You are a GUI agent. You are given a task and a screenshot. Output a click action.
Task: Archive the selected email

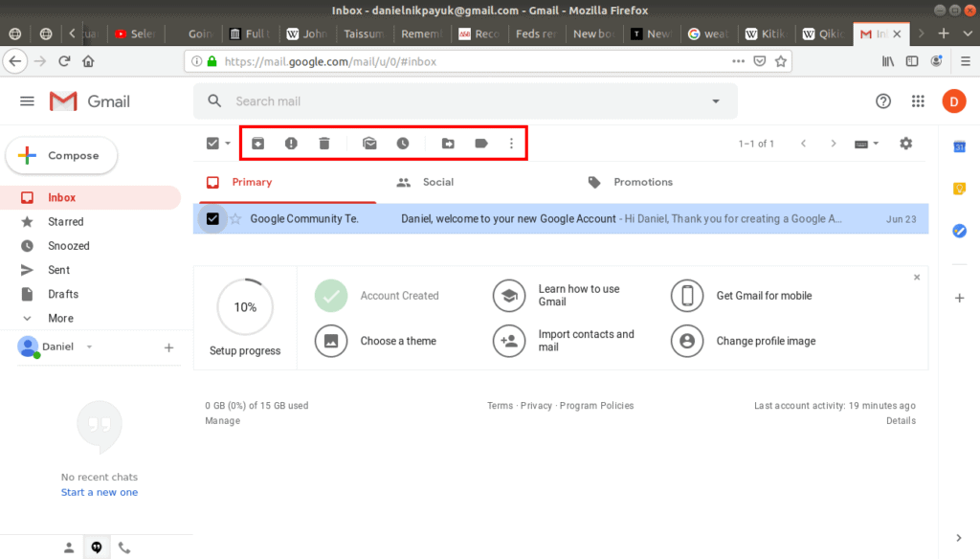coord(257,144)
